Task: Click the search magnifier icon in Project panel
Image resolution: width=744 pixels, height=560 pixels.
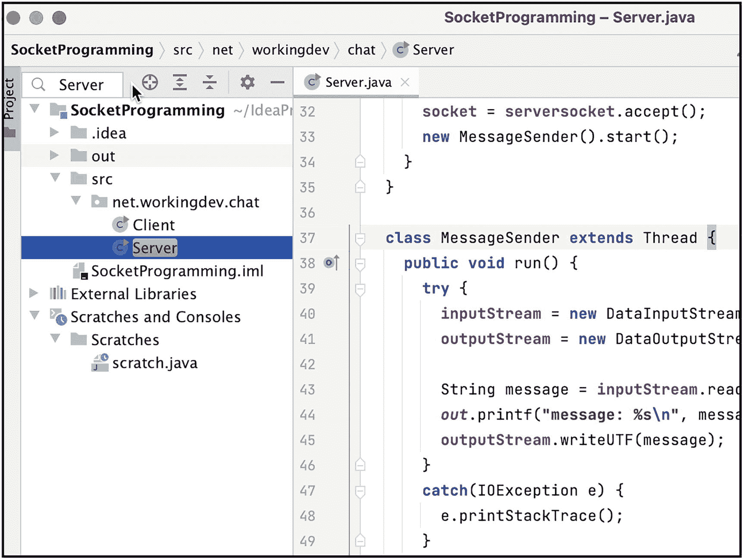Action: (39, 84)
